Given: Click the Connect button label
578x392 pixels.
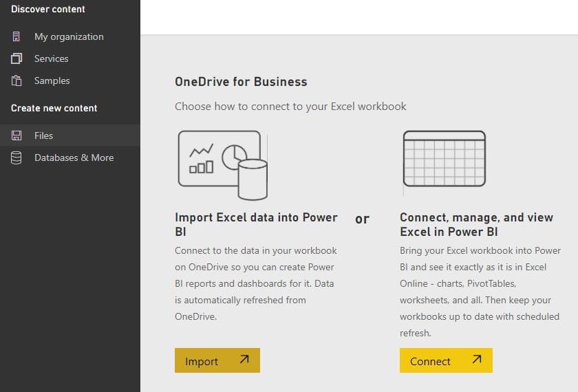Looking at the screenshot, I should click(430, 362).
